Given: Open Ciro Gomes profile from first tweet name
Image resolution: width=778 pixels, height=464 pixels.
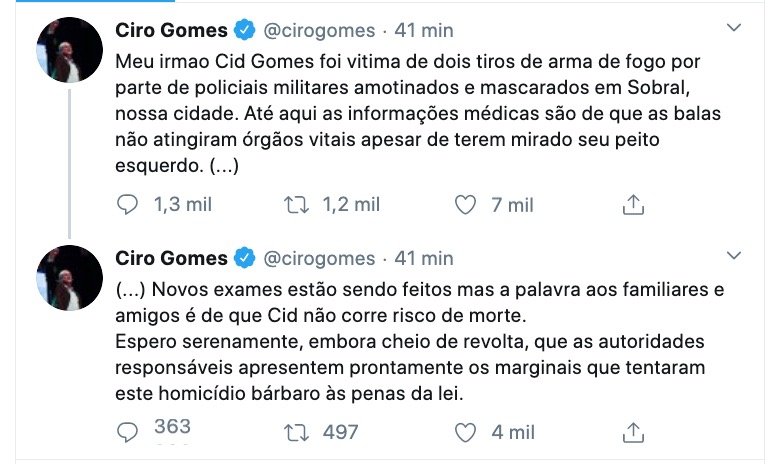Looking at the screenshot, I should click(172, 30).
